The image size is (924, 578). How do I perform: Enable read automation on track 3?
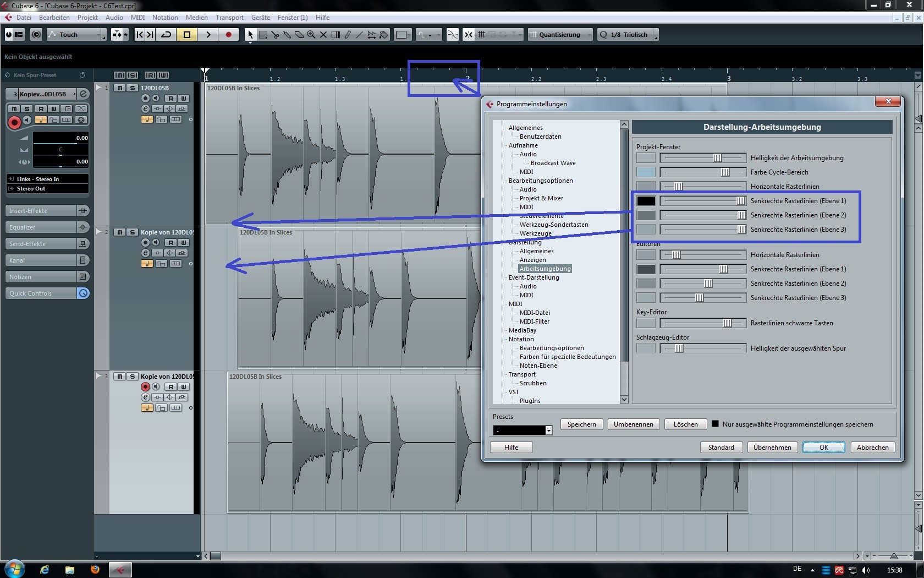point(171,386)
